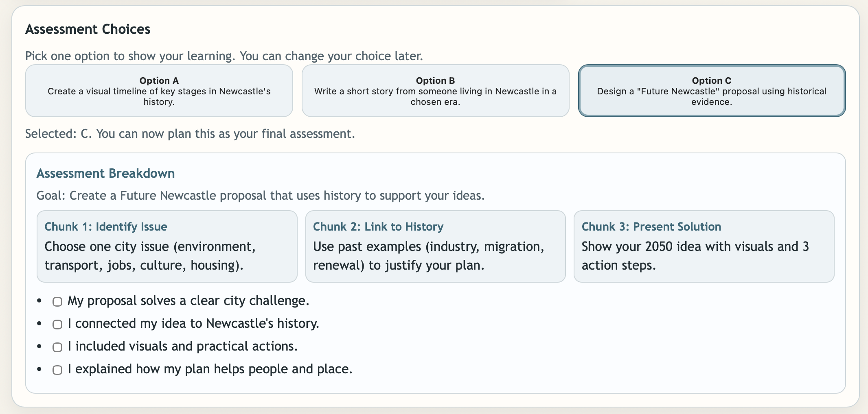Click the Option B description text
Screen dimensions: 868x414
pyautogui.click(x=435, y=96)
